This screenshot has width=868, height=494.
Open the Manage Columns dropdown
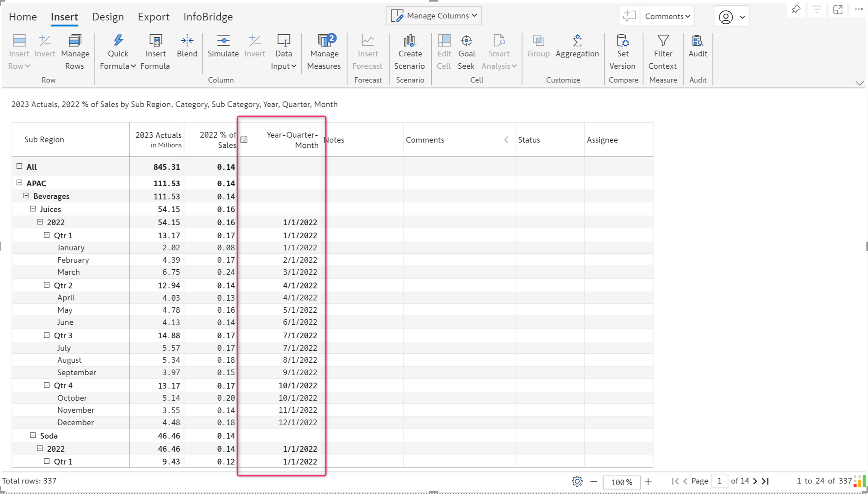pyautogui.click(x=434, y=16)
